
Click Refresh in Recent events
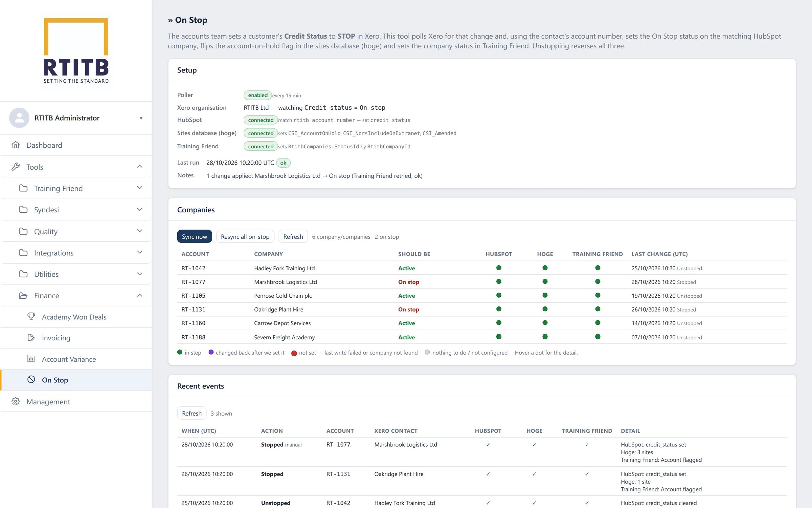[192, 413]
